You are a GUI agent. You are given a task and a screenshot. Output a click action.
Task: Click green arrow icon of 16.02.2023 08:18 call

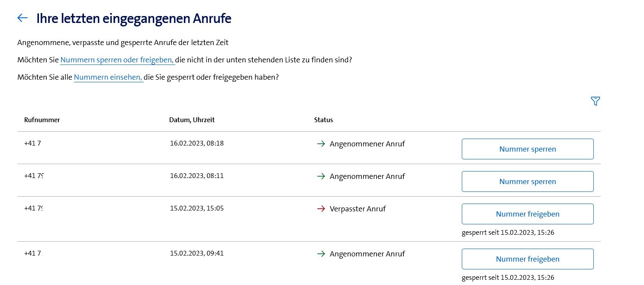pos(321,144)
